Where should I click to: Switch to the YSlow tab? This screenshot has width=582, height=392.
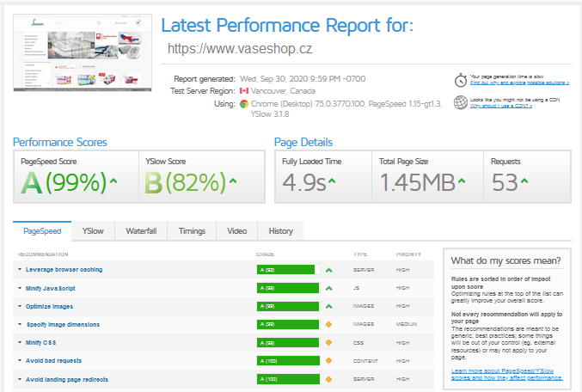click(x=94, y=231)
